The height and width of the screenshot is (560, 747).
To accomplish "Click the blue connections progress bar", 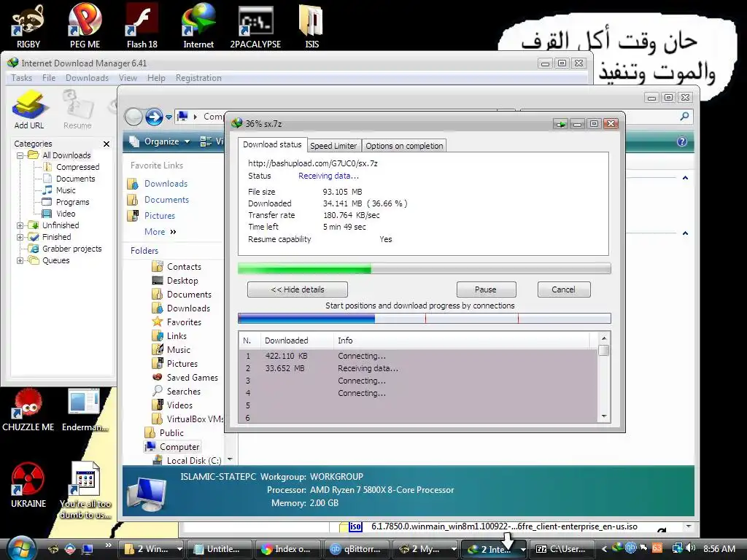I will click(x=424, y=318).
